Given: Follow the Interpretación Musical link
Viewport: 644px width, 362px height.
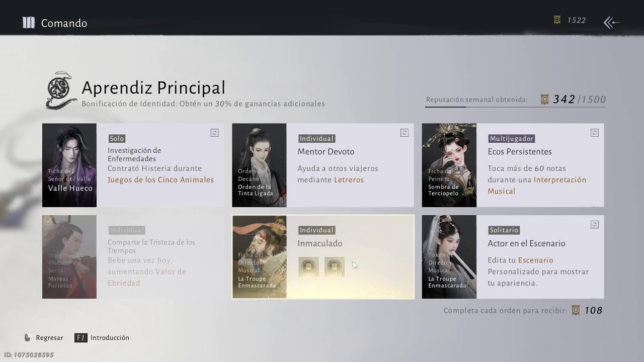Looking at the screenshot, I should (537, 186).
